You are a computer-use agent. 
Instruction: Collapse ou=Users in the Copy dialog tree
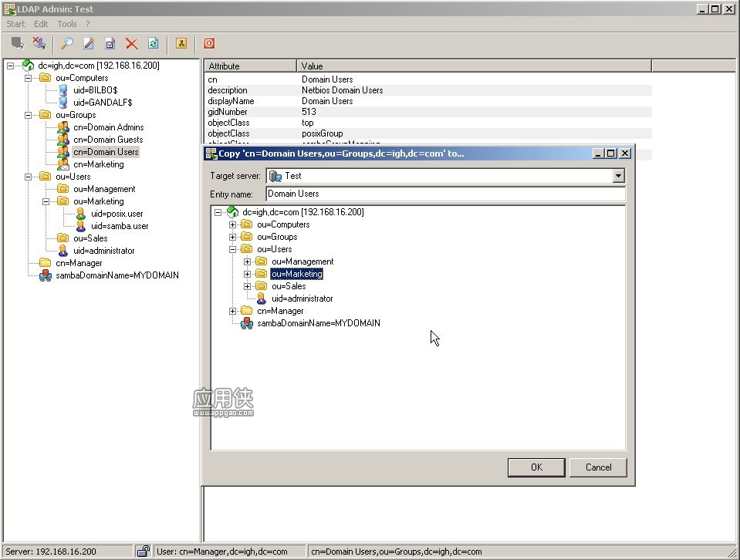click(x=233, y=250)
